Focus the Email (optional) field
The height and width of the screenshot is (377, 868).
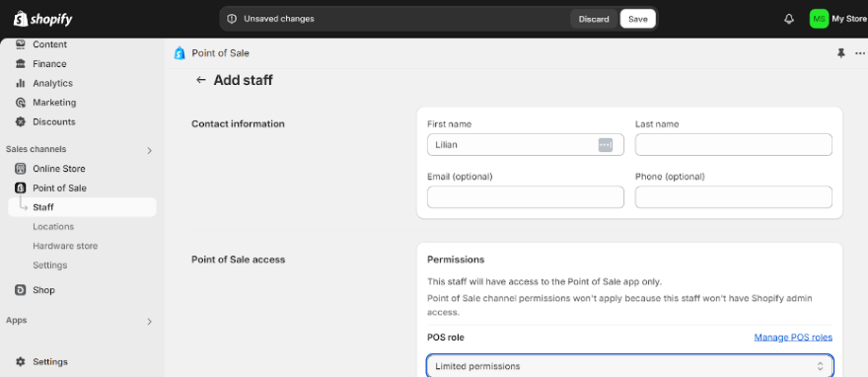coord(526,197)
